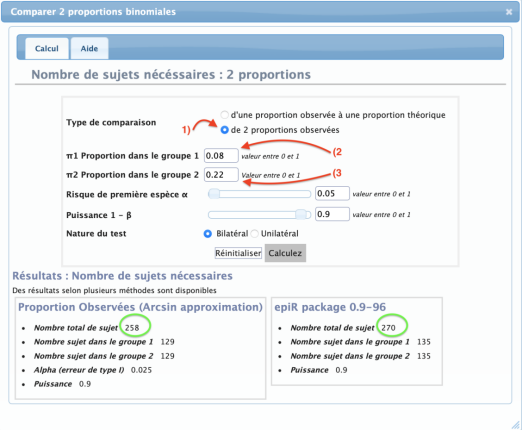Choose the Bilatéral test option
This screenshot has height=430, width=522.
pyautogui.click(x=207, y=234)
